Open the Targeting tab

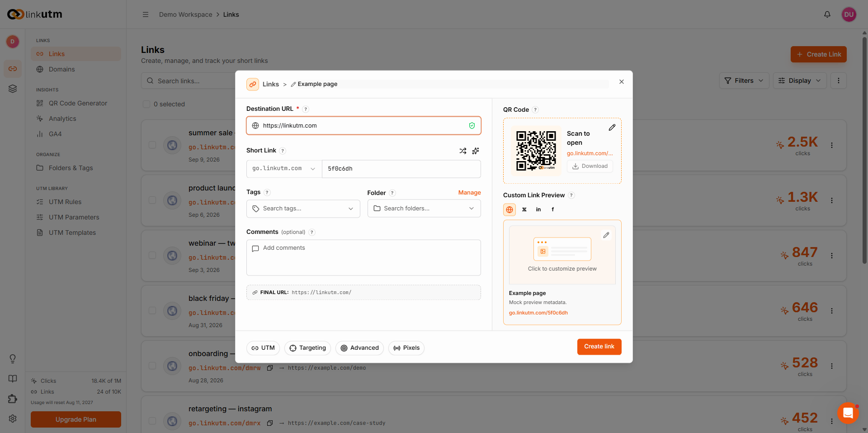point(308,348)
